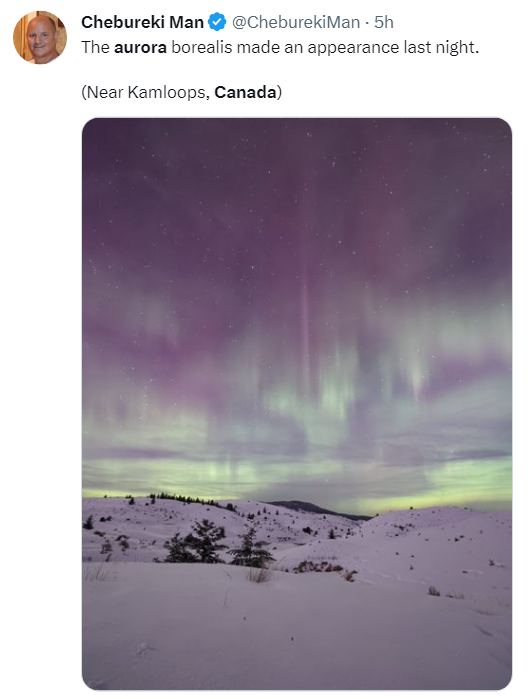
Task: Click the word "borealis" in the tweet
Action: click(x=202, y=47)
